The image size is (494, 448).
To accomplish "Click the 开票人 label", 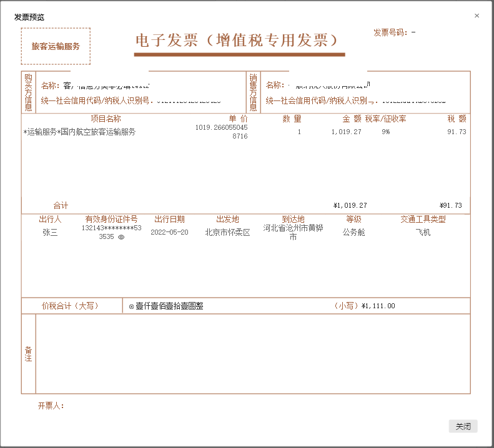I will point(51,406).
